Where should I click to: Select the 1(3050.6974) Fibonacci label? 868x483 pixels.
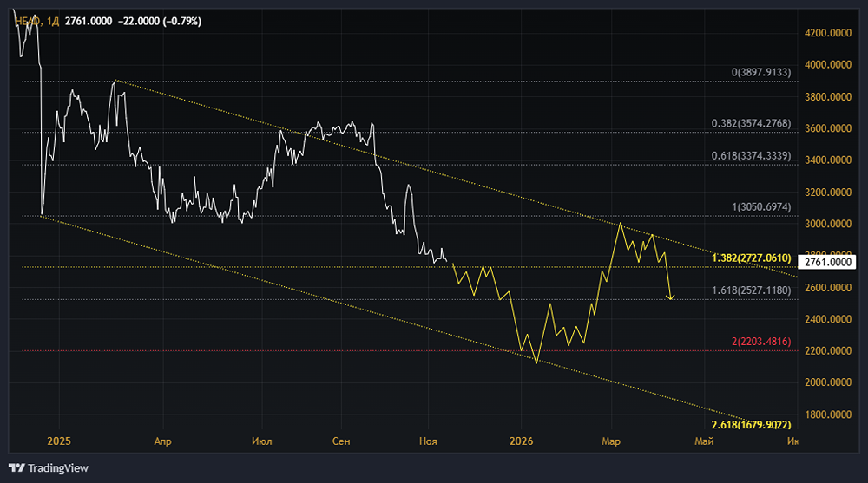(761, 207)
